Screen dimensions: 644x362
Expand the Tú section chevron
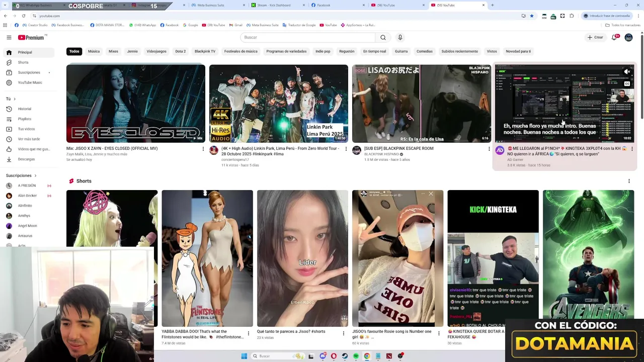(15, 99)
